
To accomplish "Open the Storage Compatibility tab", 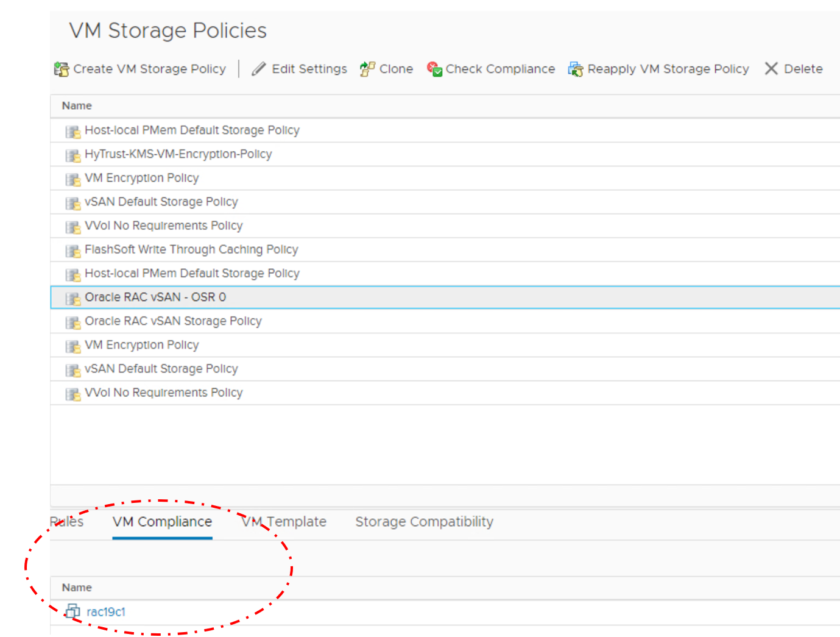I will tap(424, 522).
